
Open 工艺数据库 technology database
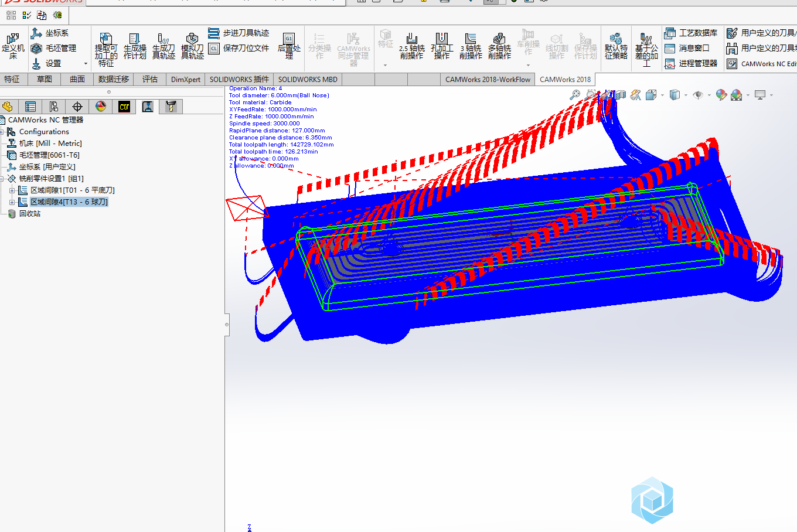[691, 33]
